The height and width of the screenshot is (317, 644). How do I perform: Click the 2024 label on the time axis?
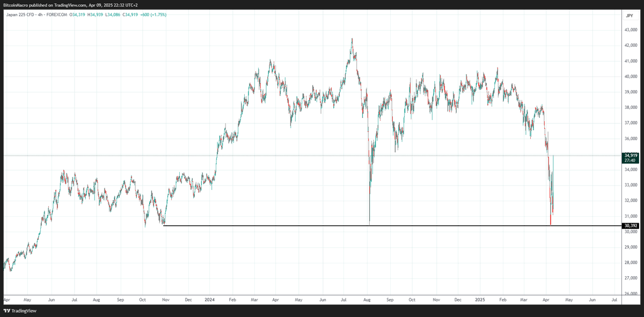click(209, 300)
